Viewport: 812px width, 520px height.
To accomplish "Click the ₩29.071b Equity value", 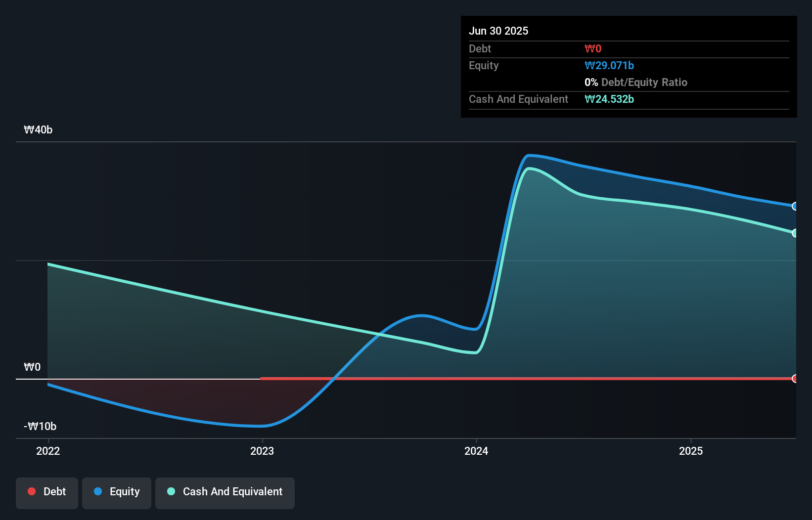I will (x=609, y=65).
